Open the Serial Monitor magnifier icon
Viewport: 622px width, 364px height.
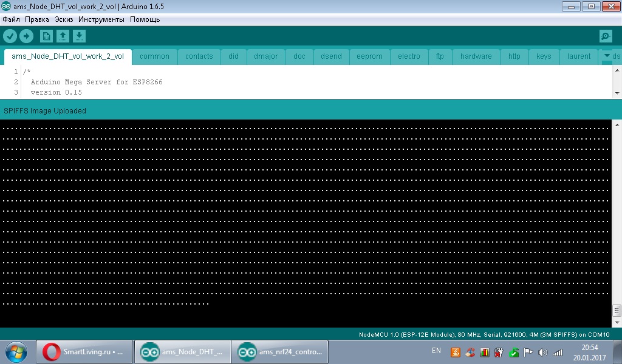(x=605, y=36)
